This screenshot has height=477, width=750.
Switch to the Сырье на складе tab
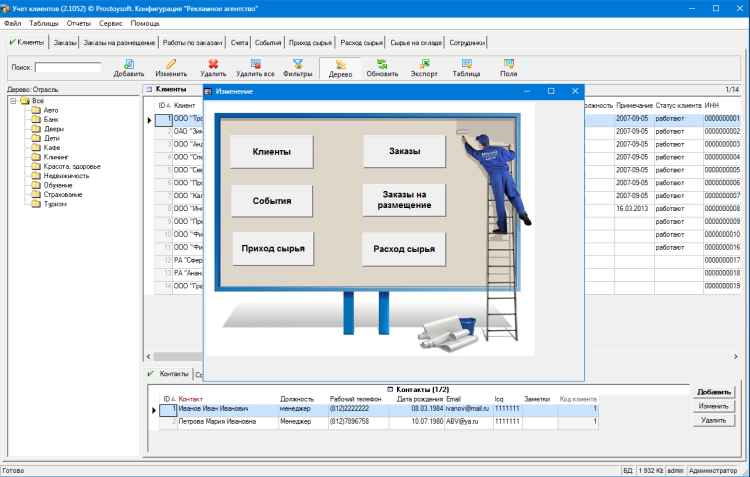click(x=416, y=43)
